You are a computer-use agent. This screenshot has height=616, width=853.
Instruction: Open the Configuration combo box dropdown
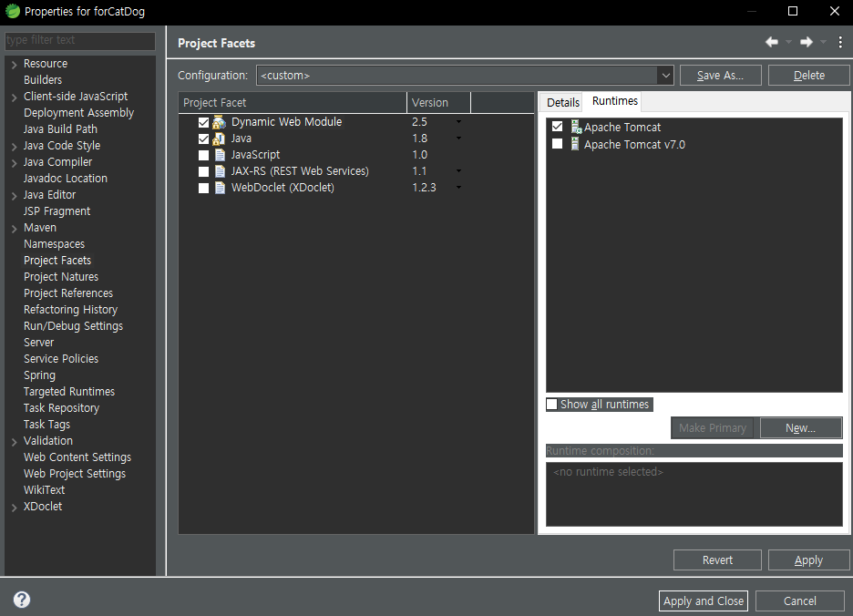pos(665,76)
